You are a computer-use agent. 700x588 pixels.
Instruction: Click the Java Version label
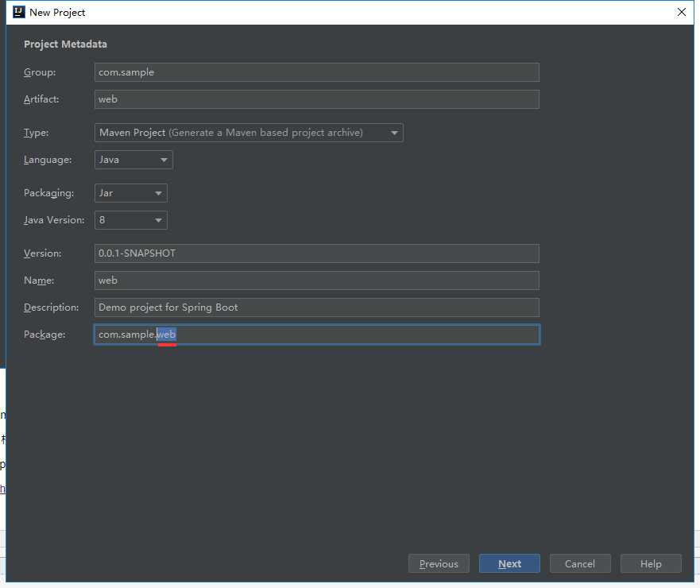tap(54, 220)
